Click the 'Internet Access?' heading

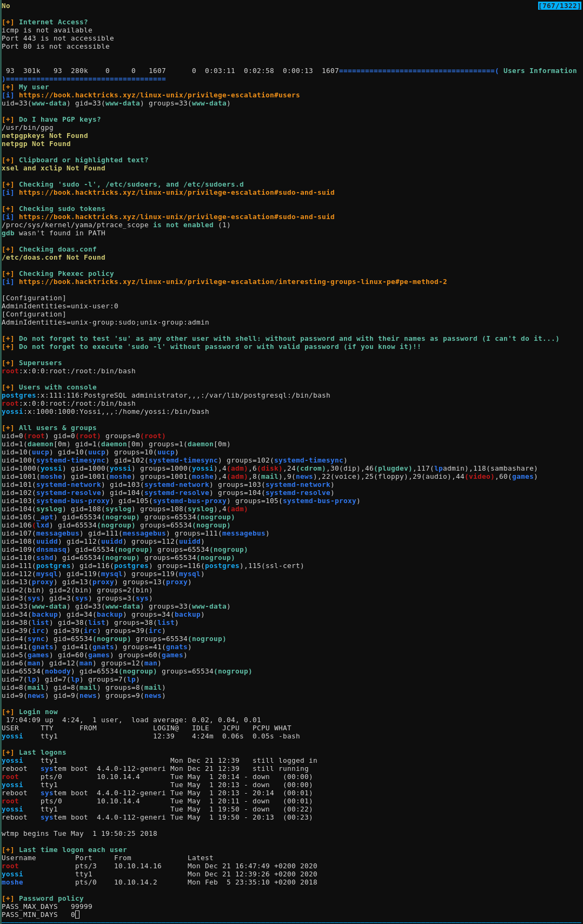53,22
